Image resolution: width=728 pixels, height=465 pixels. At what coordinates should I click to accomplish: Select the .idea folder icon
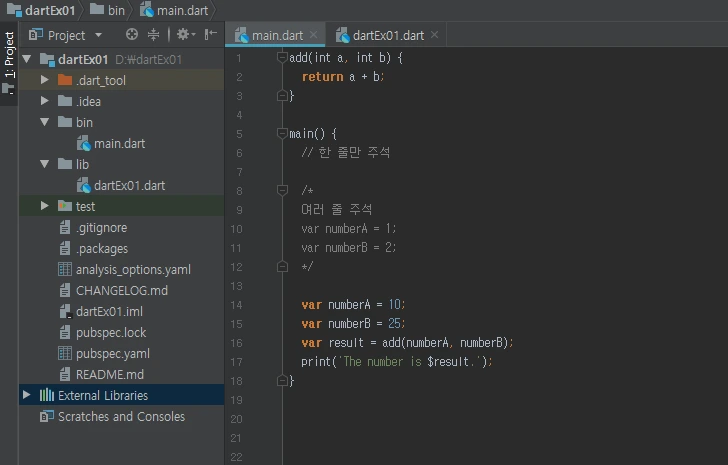click(65, 101)
